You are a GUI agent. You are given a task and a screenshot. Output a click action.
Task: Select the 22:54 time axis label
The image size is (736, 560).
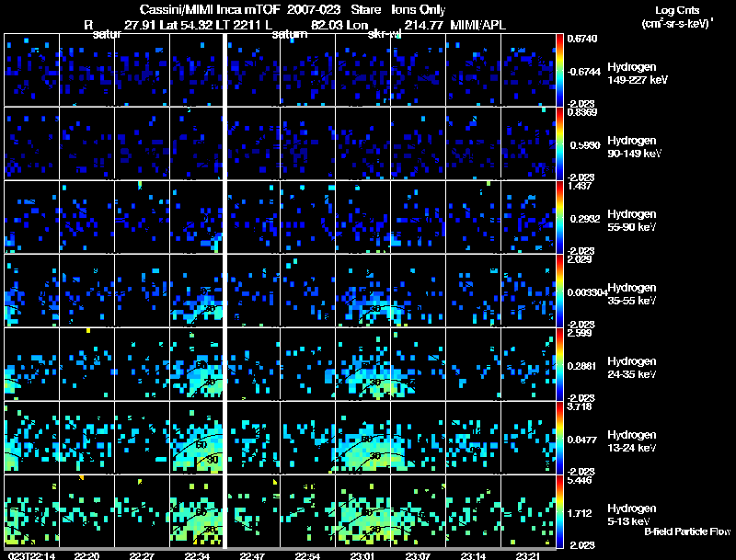(307, 555)
